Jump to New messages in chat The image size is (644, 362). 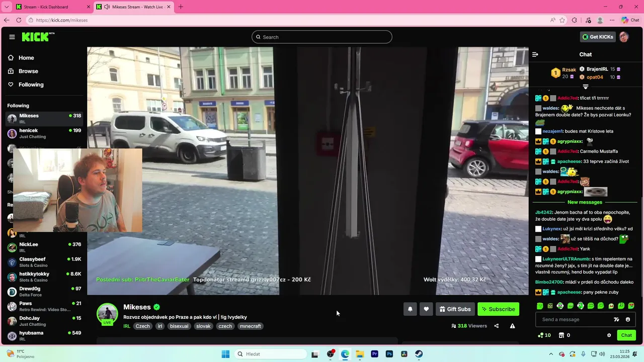coord(585,202)
